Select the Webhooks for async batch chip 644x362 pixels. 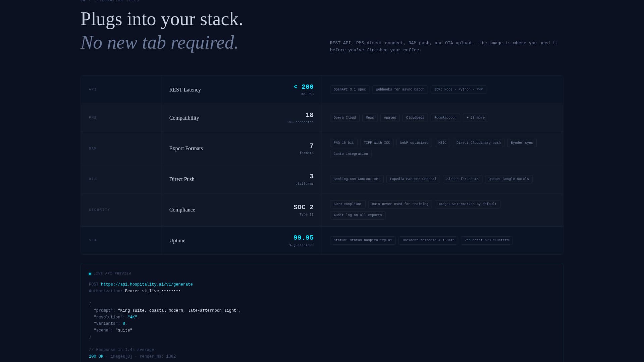[x=400, y=89]
